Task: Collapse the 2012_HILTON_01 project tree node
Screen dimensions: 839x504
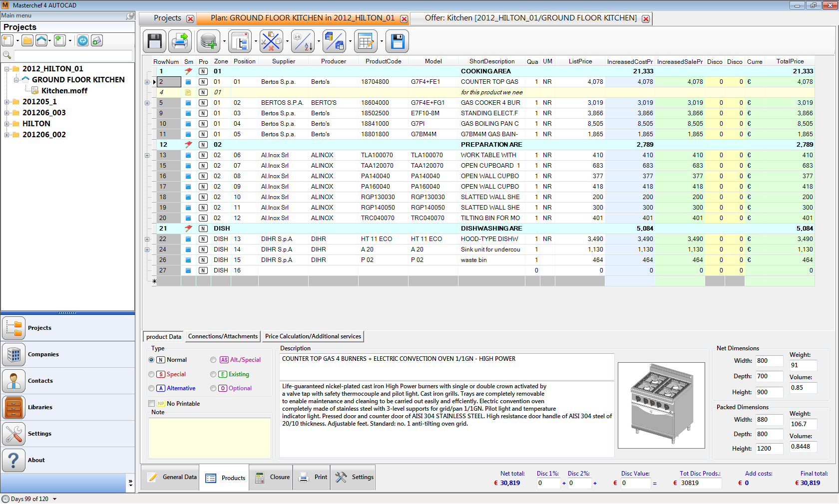Action: click(7, 69)
